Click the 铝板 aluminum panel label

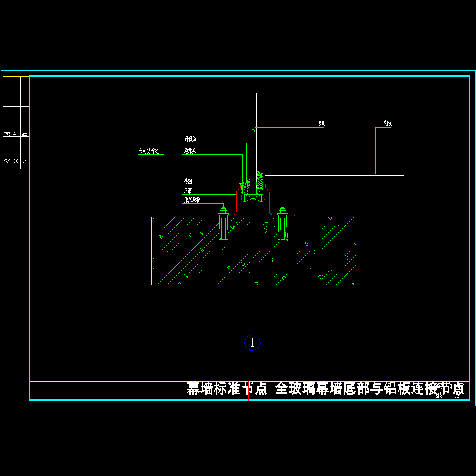pos(388,124)
